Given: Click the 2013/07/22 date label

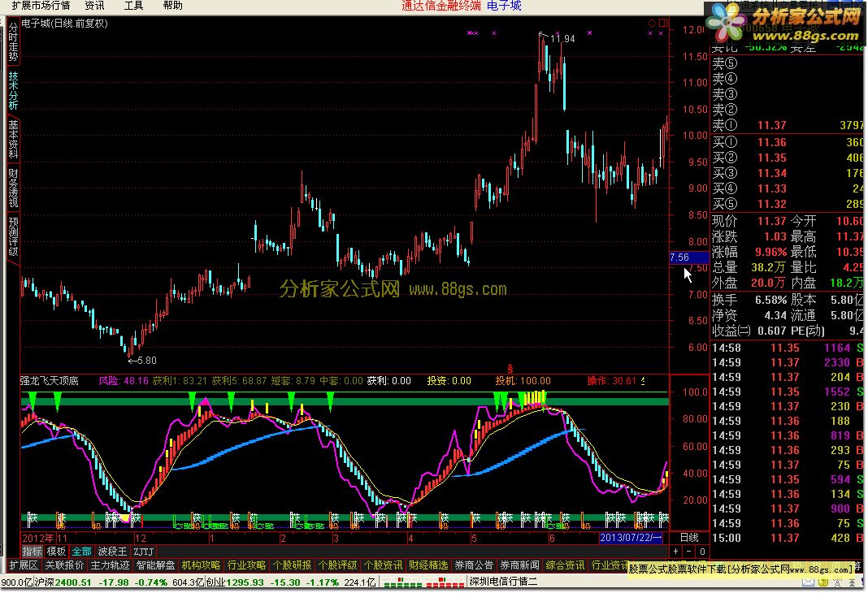Looking at the screenshot, I should pos(631,538).
